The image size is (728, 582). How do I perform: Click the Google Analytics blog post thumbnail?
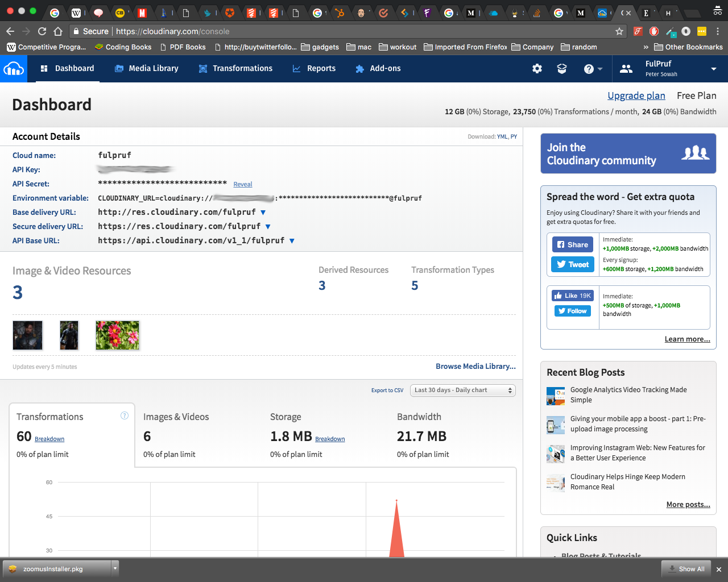click(x=556, y=396)
